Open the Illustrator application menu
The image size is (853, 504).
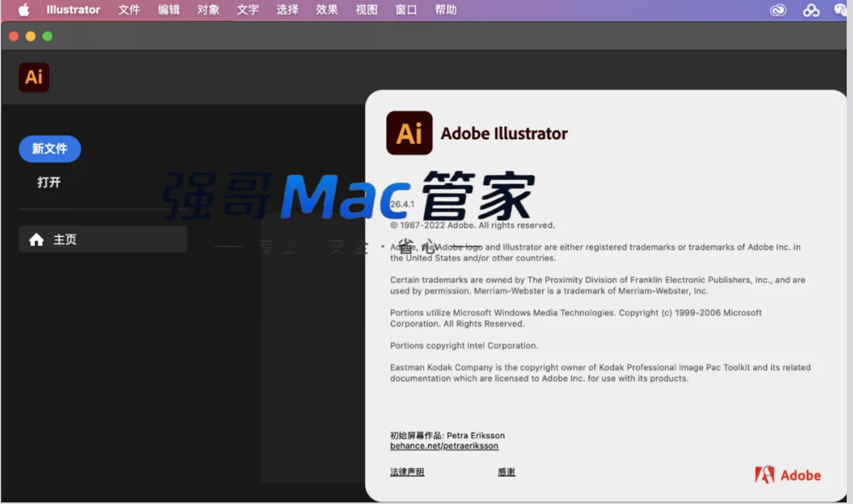click(73, 10)
